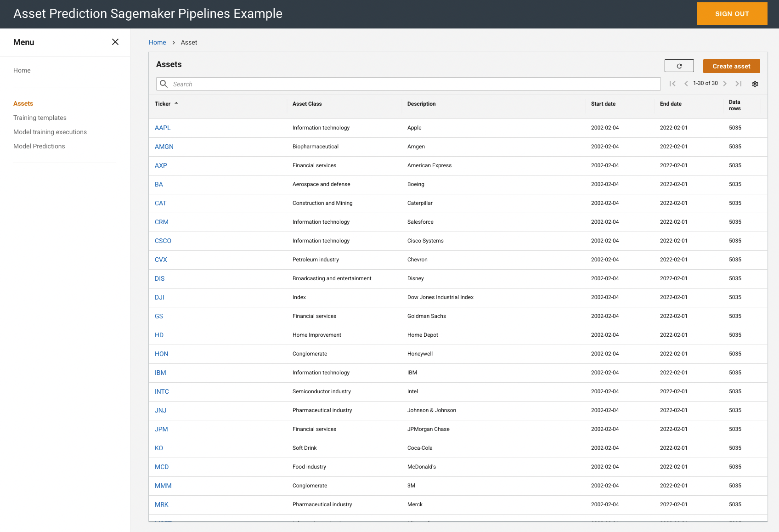Open Model Predictions menu item
Image resolution: width=779 pixels, height=532 pixels.
point(39,146)
